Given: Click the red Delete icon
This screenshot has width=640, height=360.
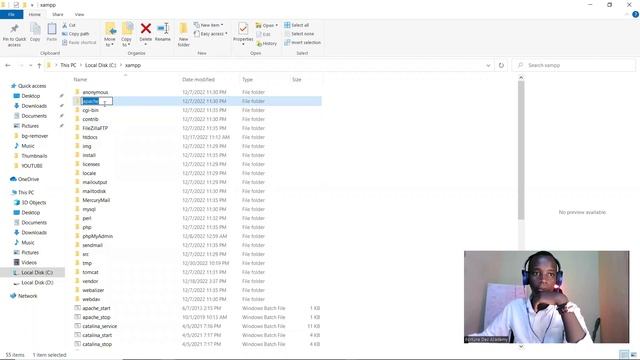Looking at the screenshot, I should pos(146,29).
